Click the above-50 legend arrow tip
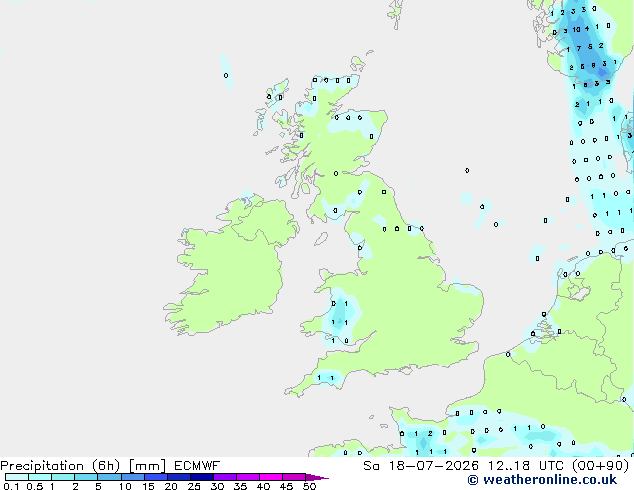 (x=317, y=477)
